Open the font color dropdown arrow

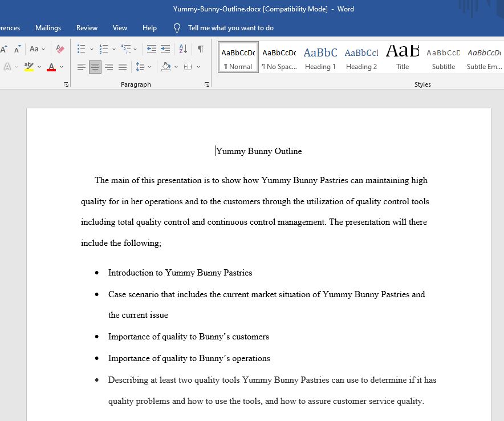(62, 67)
